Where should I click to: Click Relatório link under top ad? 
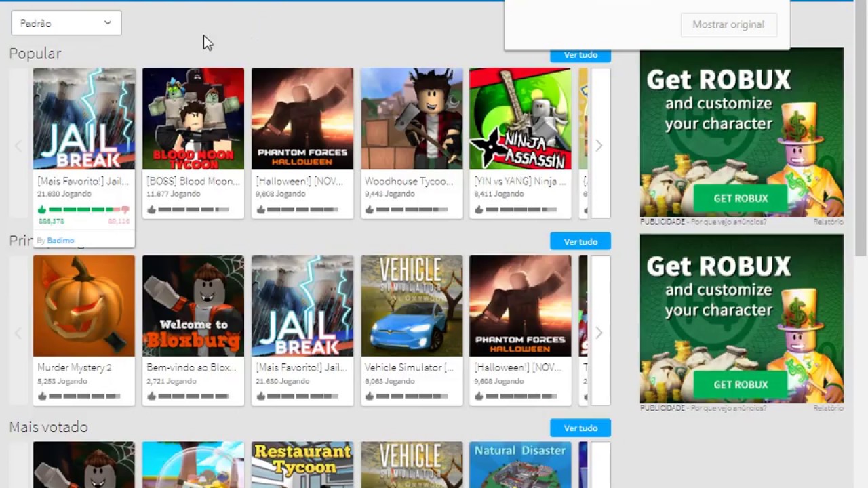pyautogui.click(x=828, y=222)
